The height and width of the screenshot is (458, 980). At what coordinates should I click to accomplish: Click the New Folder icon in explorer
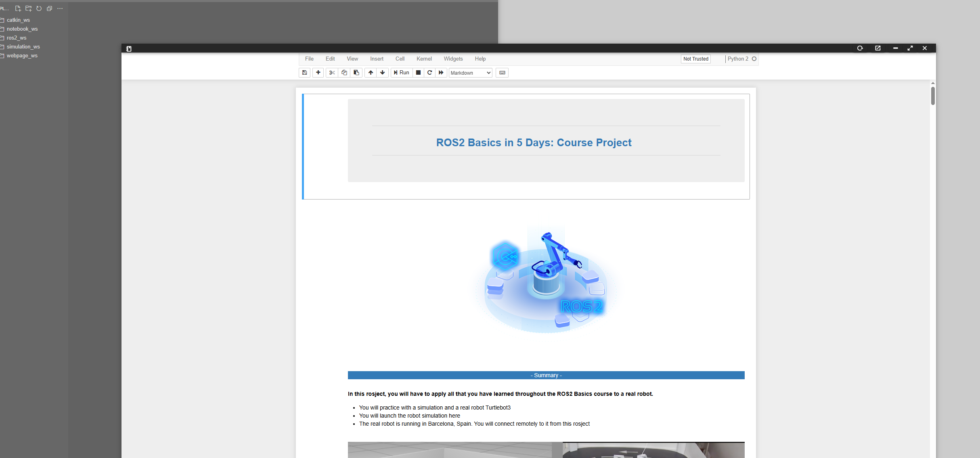[28, 8]
